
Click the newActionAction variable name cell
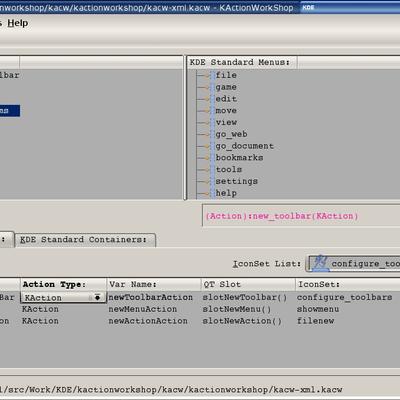point(148,321)
